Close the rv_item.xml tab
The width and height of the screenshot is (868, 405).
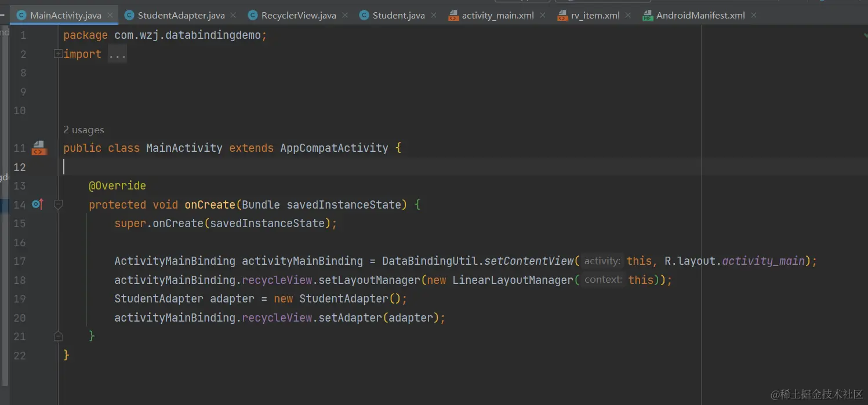629,16
